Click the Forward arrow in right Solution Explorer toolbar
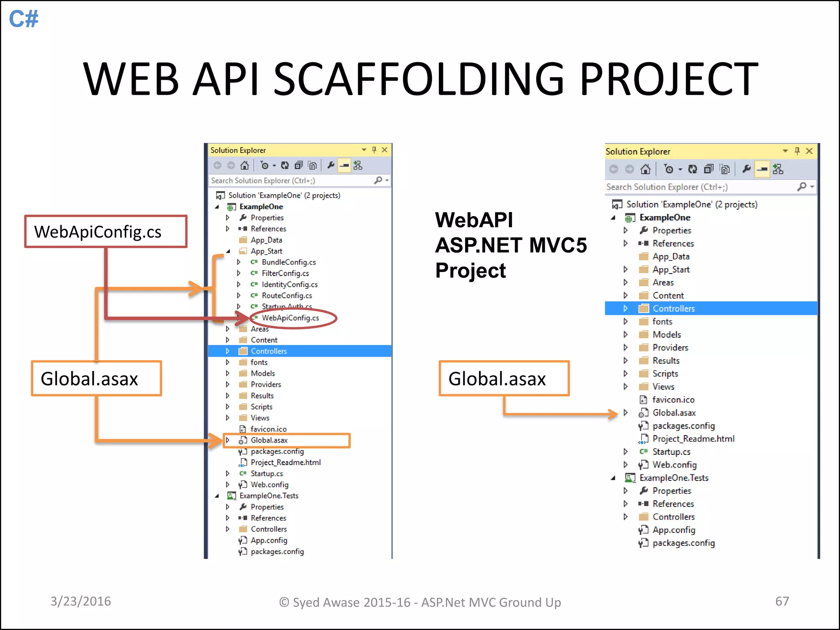840x630 pixels. click(630, 169)
